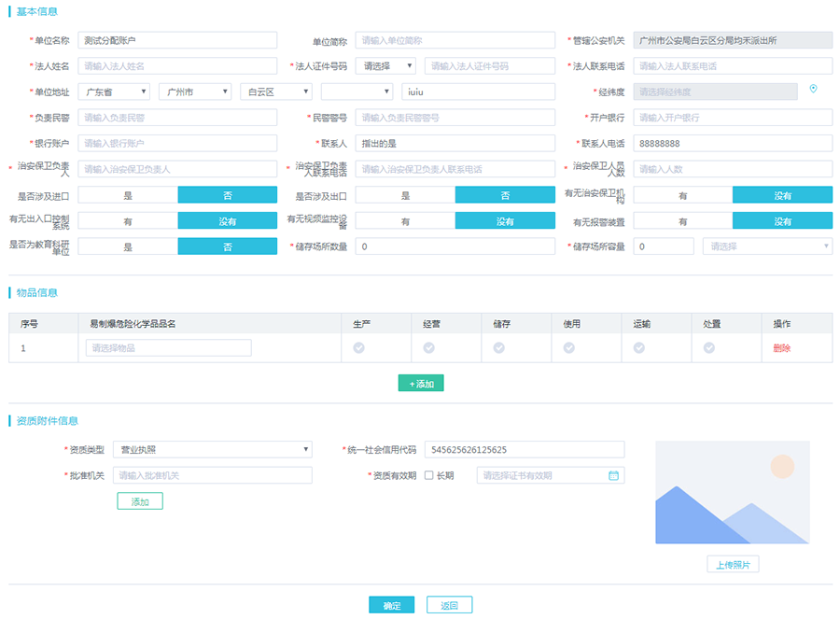Toggle the 生产 check icon in row 1

click(x=359, y=348)
